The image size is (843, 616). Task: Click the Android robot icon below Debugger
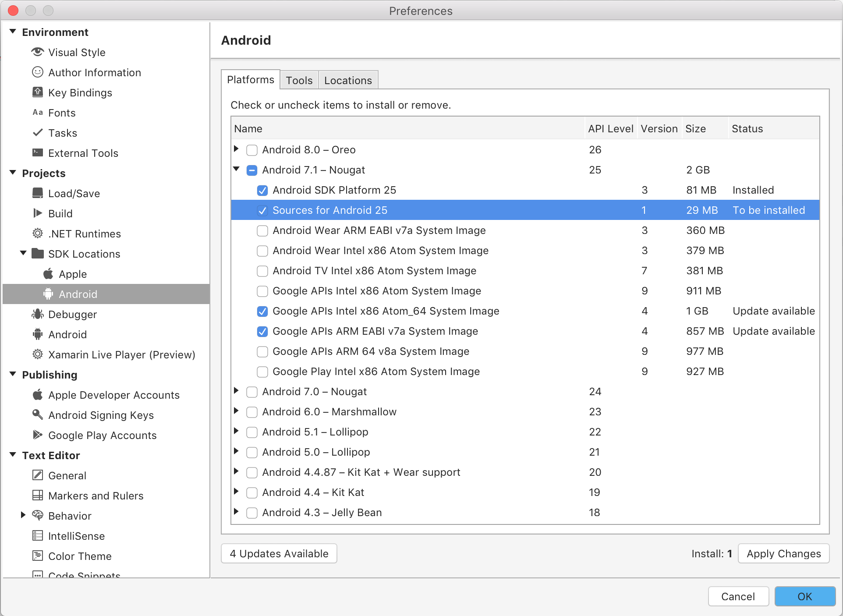(38, 334)
